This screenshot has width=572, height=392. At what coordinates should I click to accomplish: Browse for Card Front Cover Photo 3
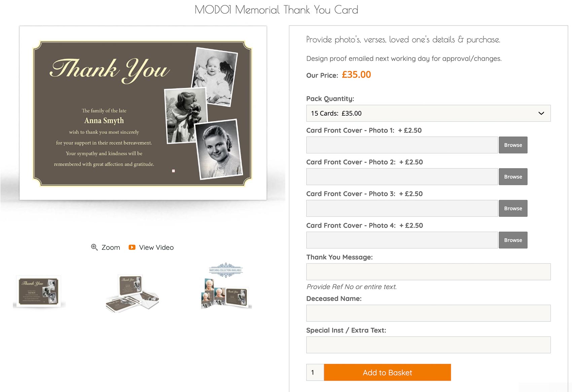(513, 208)
